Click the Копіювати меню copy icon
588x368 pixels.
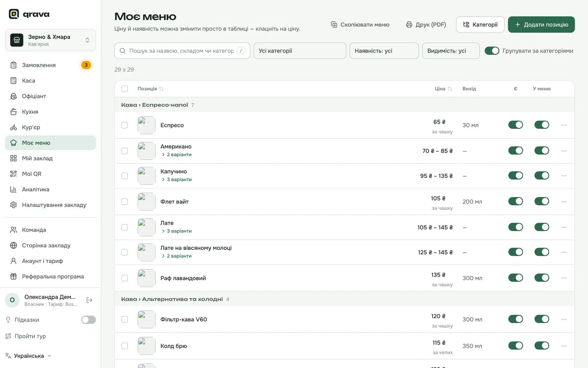[334, 25]
